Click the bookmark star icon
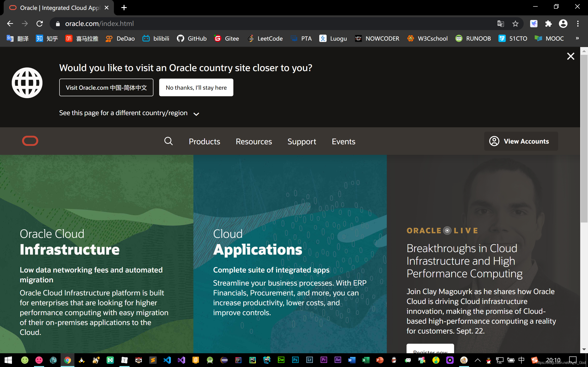This screenshot has width=588, height=367. [515, 24]
